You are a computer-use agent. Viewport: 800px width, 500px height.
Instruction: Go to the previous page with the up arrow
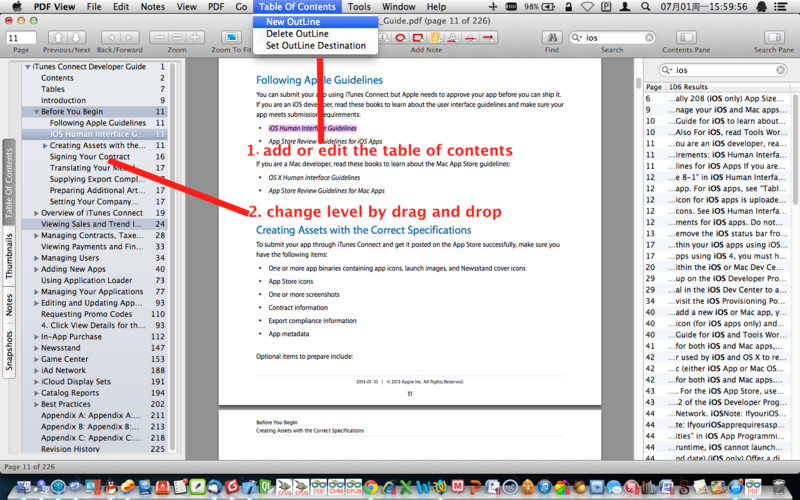coord(58,37)
